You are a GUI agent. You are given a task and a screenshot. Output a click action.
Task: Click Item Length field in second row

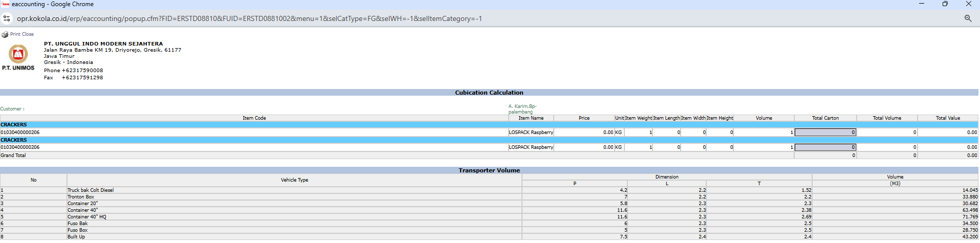click(x=666, y=147)
